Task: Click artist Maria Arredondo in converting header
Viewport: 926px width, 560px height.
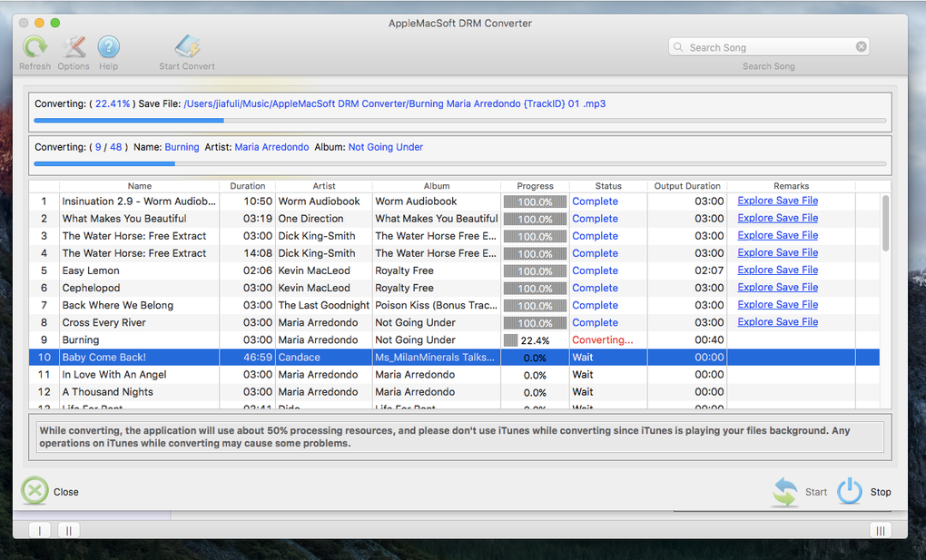Action: (271, 147)
